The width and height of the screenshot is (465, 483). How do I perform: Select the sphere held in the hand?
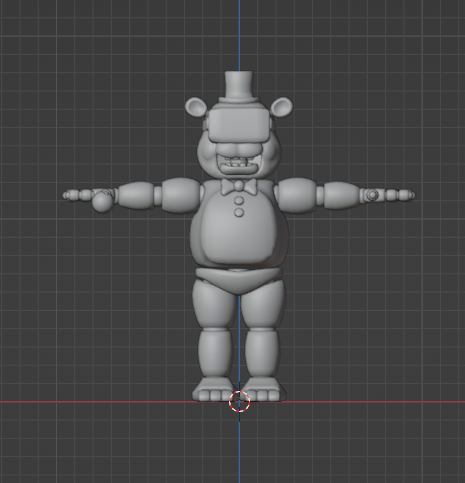tap(102, 203)
